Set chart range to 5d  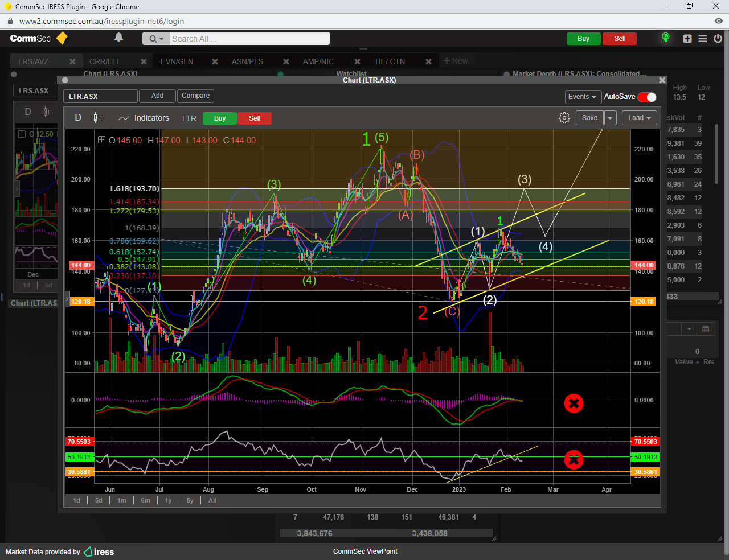99,500
